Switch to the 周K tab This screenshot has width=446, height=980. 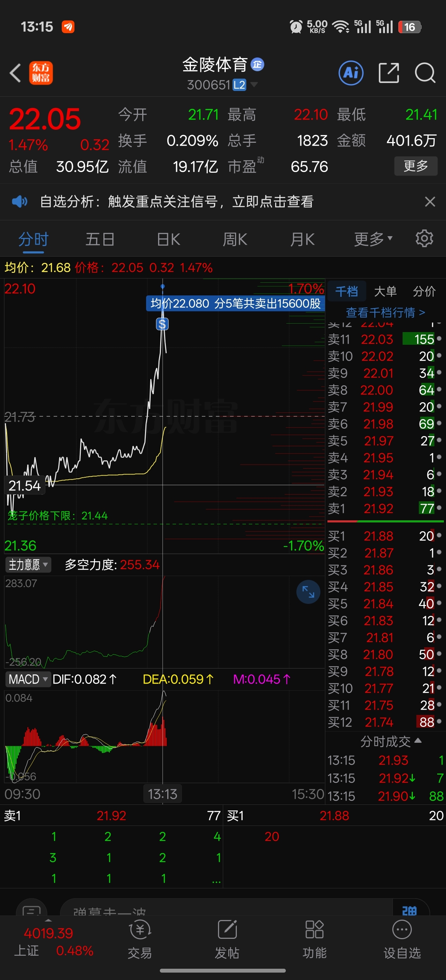click(235, 239)
